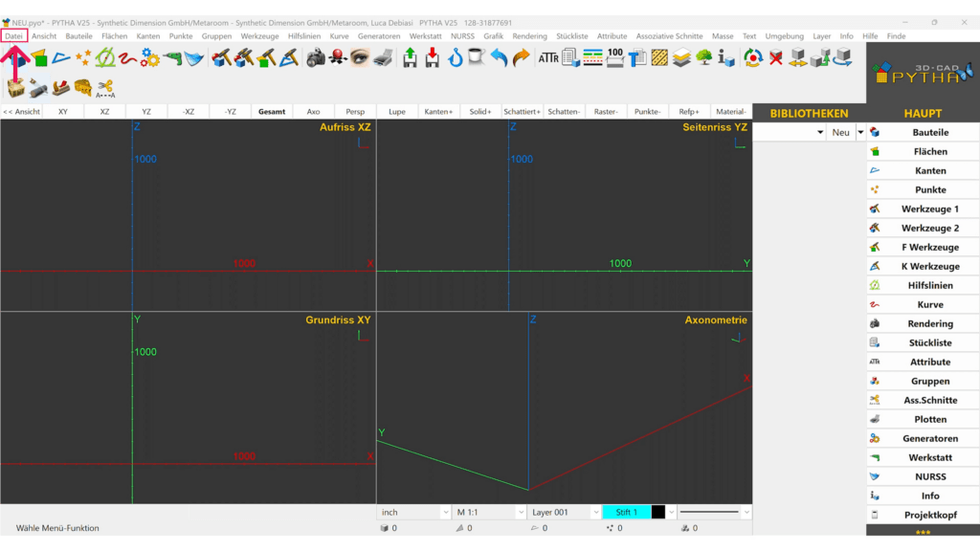Open the Stückliste menu
Image resolution: width=980 pixels, height=551 pixels.
tap(572, 36)
